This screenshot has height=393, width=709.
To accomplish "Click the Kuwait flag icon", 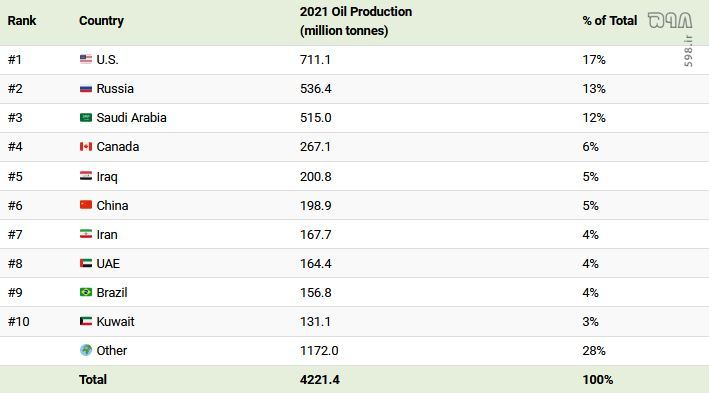I will [x=86, y=321].
